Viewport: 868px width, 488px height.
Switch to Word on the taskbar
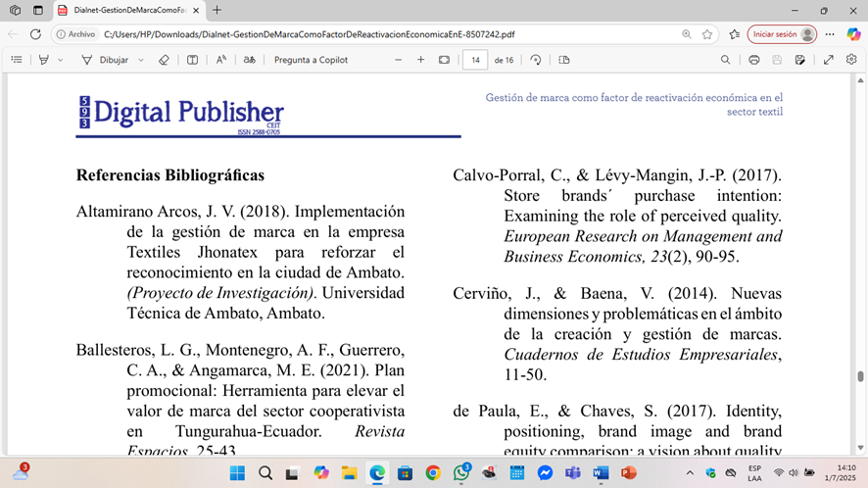click(601, 473)
